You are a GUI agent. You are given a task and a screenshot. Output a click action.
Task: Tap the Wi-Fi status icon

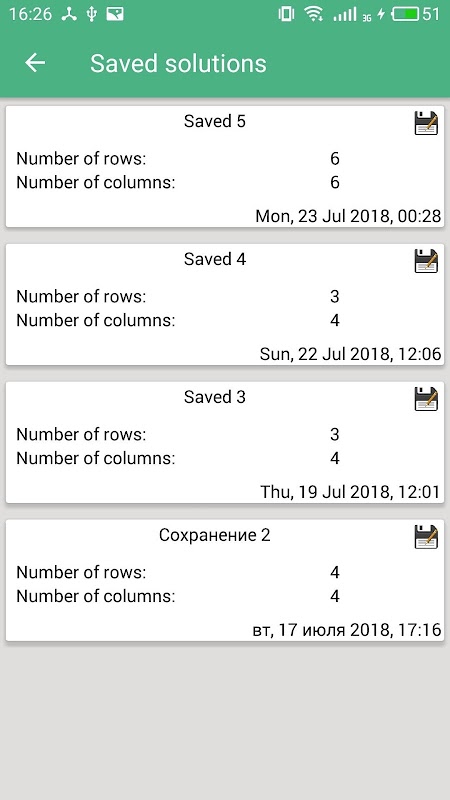313,14
